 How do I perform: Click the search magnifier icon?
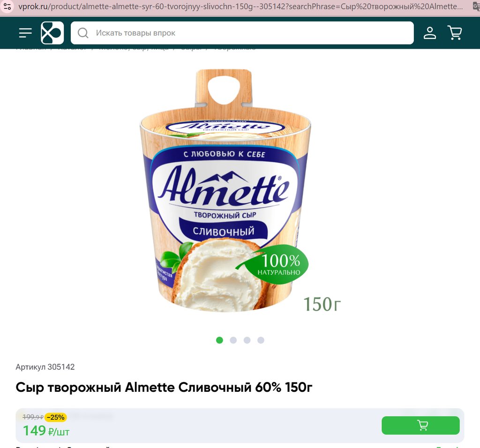(x=83, y=33)
